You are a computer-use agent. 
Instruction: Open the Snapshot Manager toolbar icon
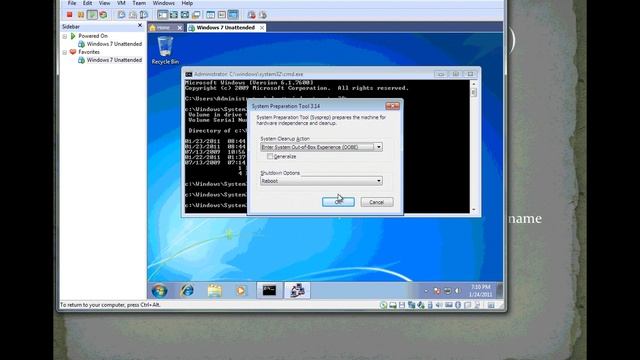144,15
